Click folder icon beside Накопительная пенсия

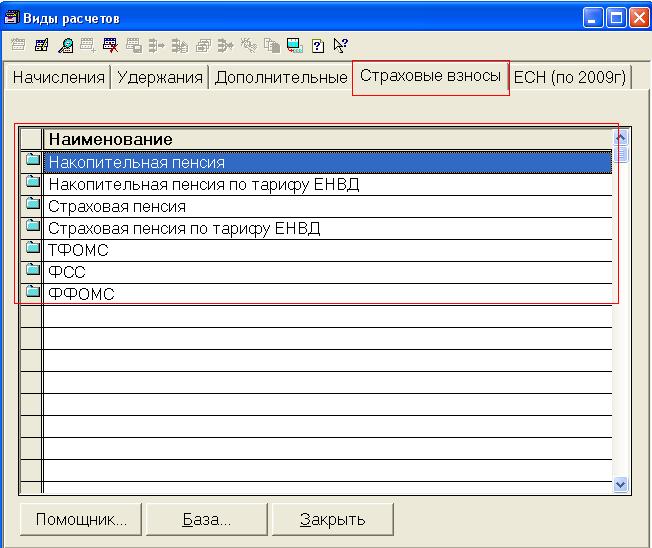32,161
